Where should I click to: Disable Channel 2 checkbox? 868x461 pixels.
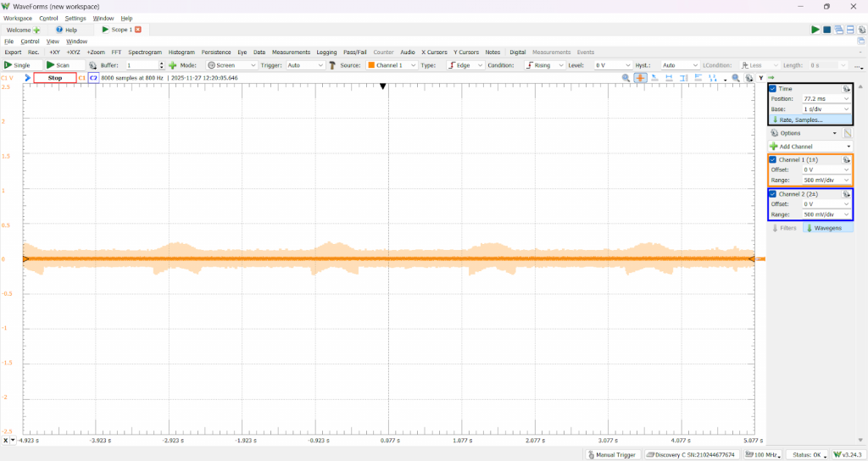click(772, 194)
